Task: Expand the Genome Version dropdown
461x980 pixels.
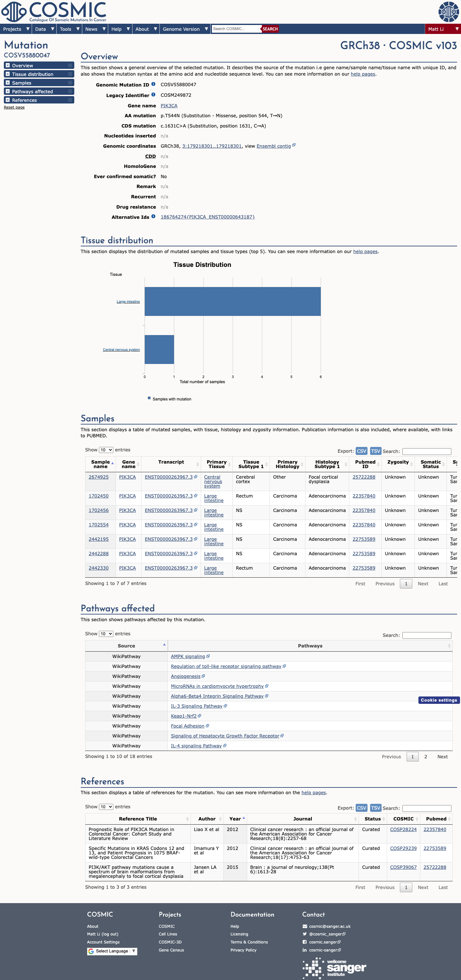Action: pyautogui.click(x=185, y=29)
